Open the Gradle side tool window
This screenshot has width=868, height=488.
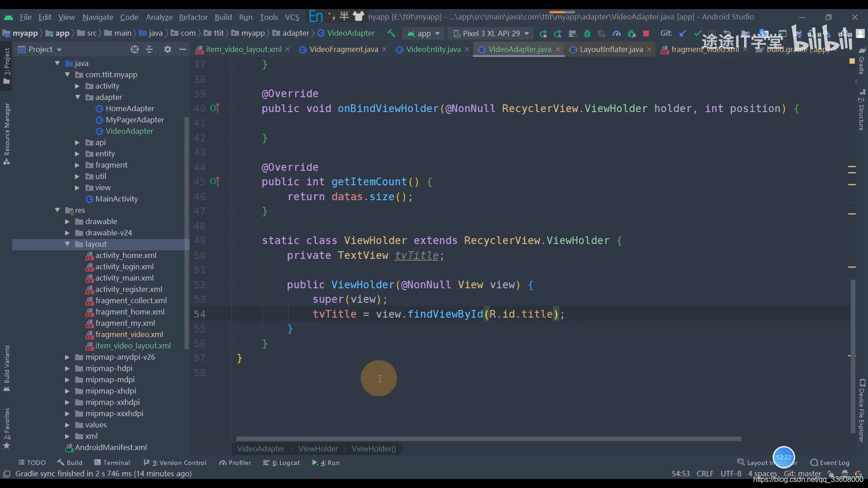click(862, 61)
